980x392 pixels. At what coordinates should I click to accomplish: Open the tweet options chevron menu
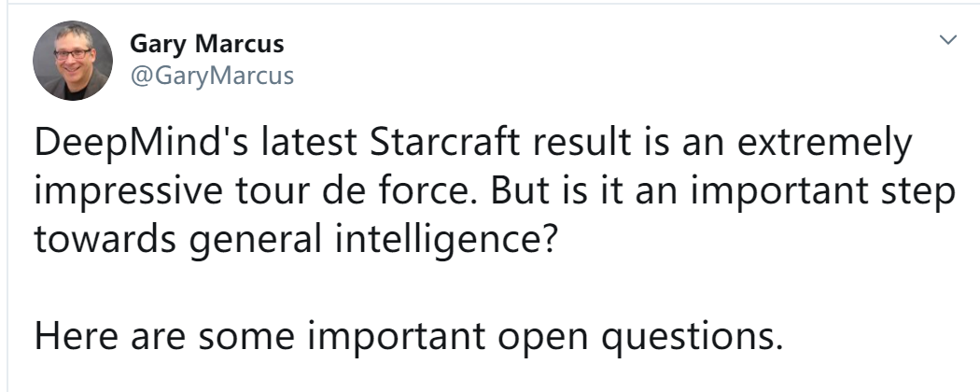tap(947, 40)
